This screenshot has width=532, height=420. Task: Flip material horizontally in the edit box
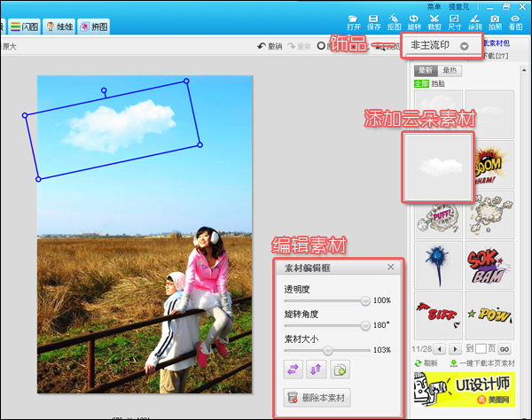(x=292, y=369)
